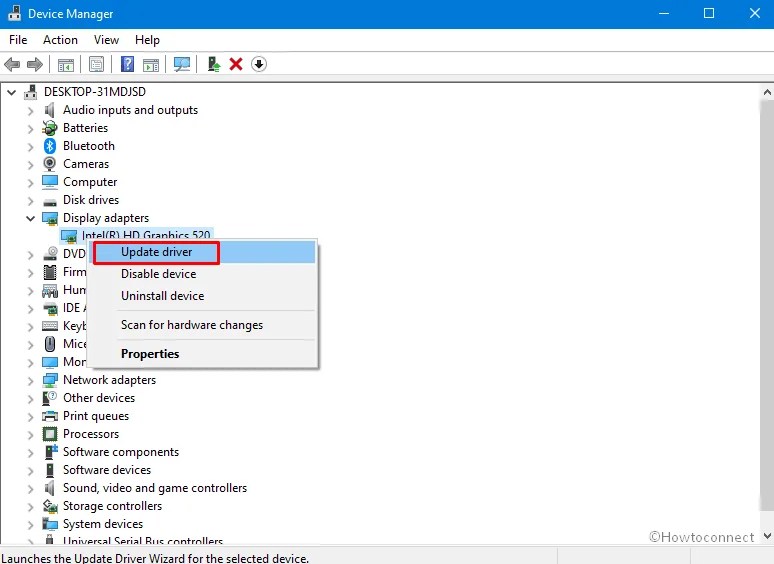Viewport: 774px width, 564px height.
Task: Click the Storage controllers icon
Action: (x=50, y=506)
